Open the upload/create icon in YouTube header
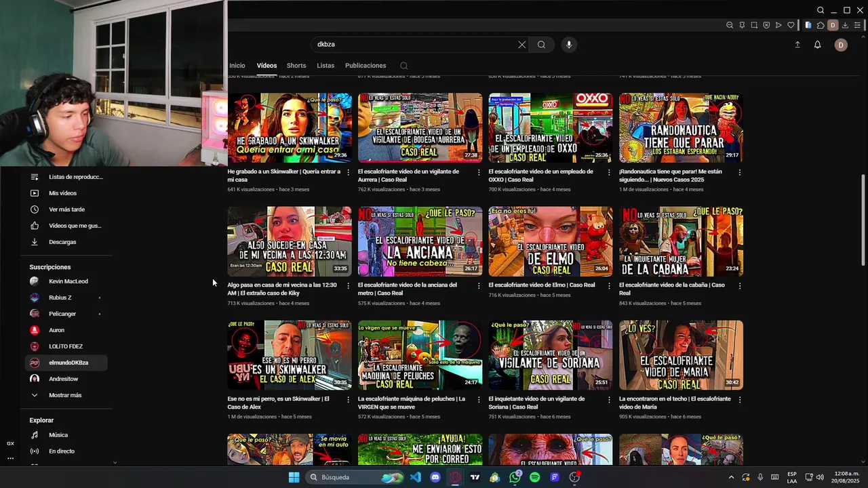This screenshot has height=488, width=868. [x=797, y=45]
